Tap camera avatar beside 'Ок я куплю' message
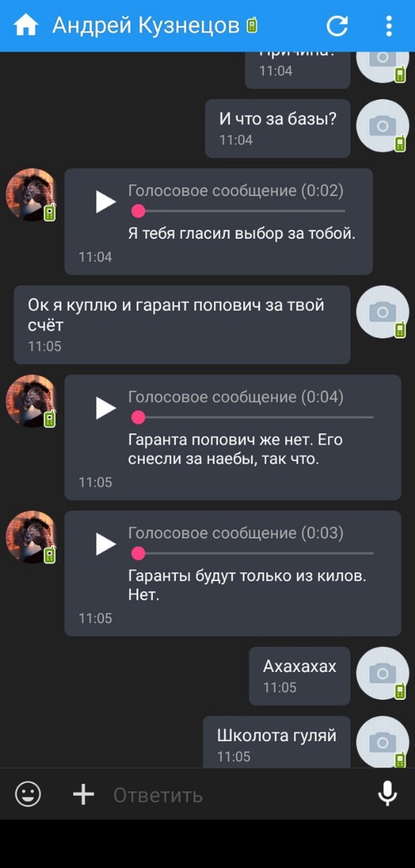 coord(382,312)
